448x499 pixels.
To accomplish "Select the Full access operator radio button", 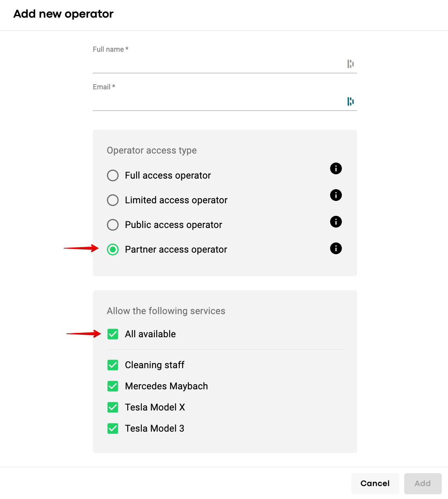I will pos(113,175).
